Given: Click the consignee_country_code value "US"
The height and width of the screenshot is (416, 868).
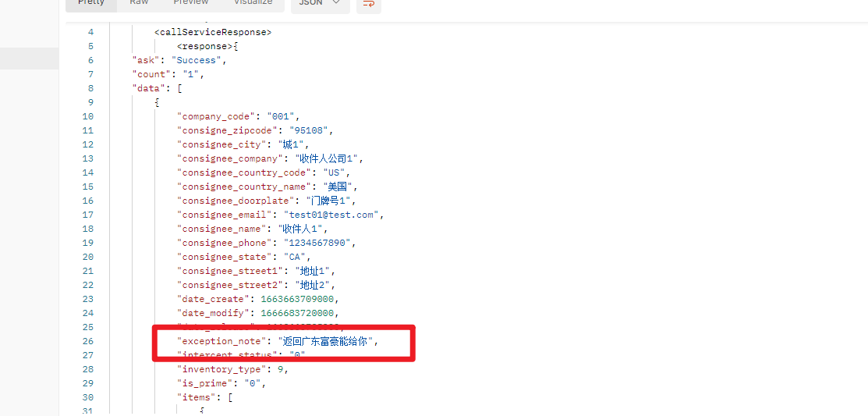Looking at the screenshot, I should (334, 172).
